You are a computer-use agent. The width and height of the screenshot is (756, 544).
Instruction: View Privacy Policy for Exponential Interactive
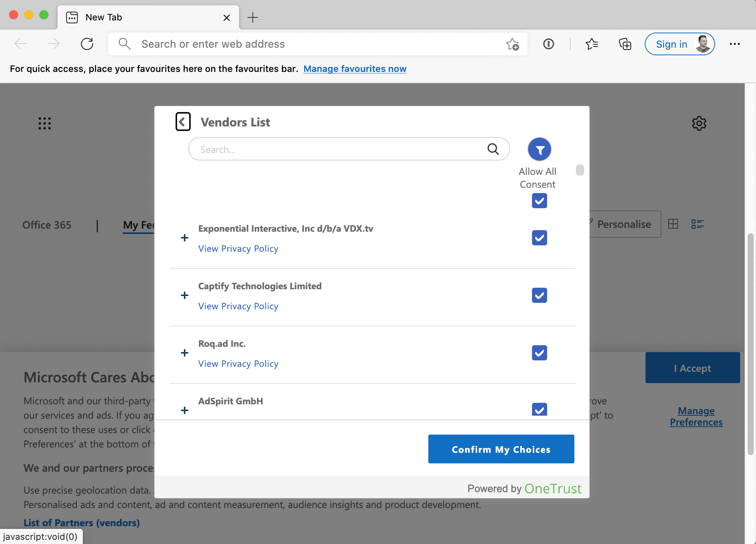pos(238,249)
